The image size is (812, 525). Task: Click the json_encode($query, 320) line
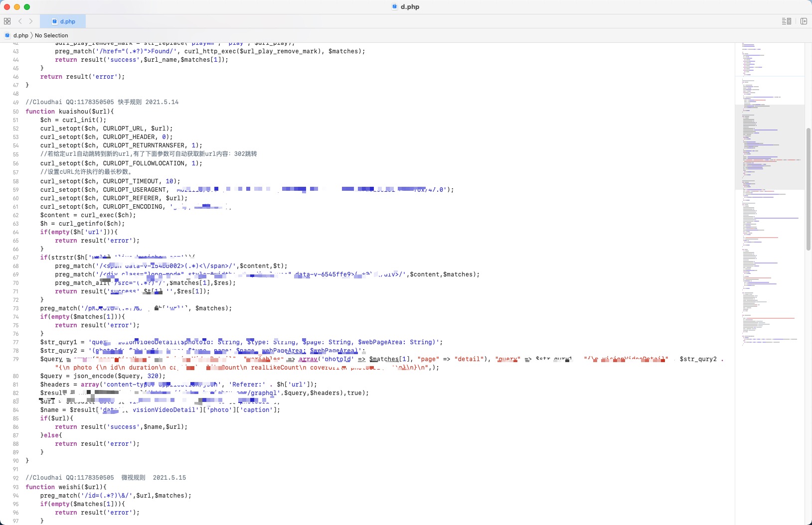tap(103, 376)
